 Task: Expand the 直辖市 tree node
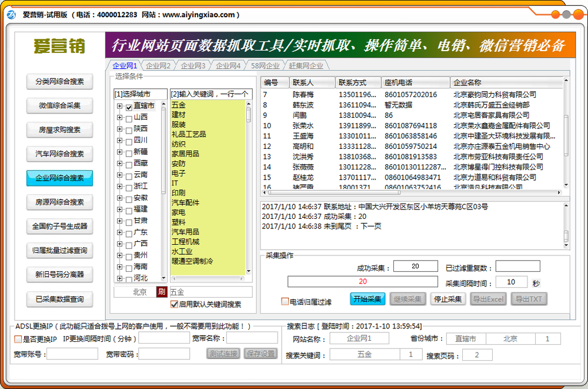coord(119,107)
